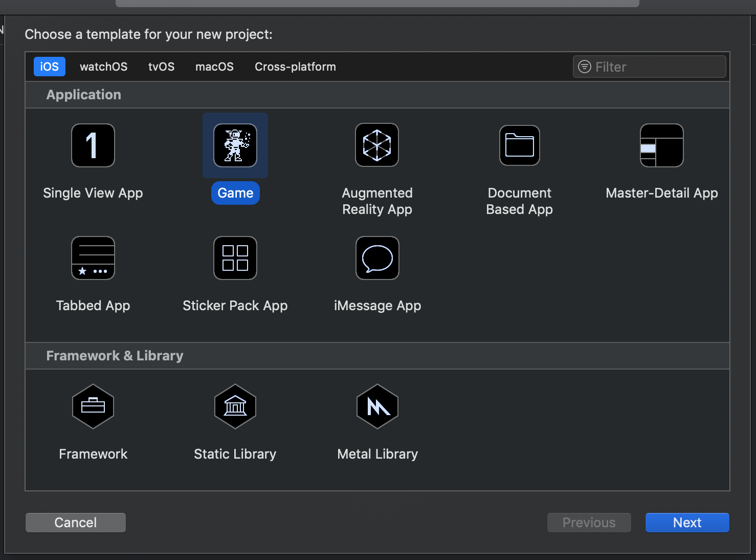Select the Single View App template
This screenshot has height=560, width=756.
pos(93,145)
